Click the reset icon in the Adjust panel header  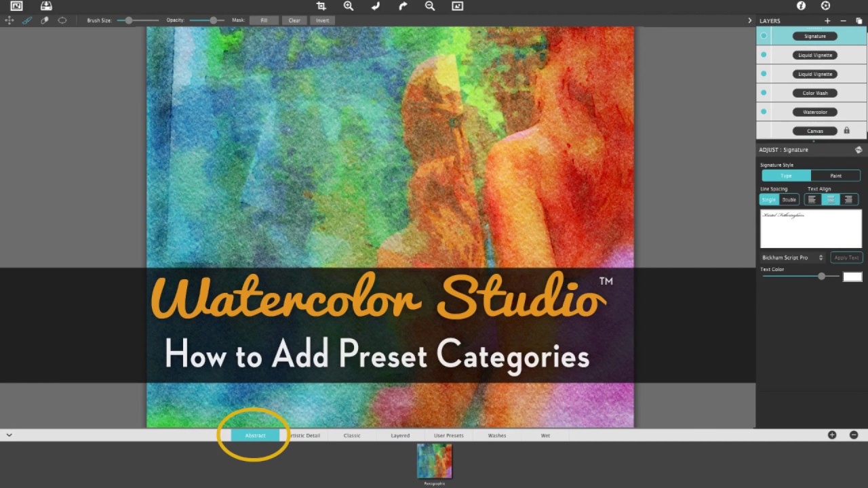click(x=859, y=150)
